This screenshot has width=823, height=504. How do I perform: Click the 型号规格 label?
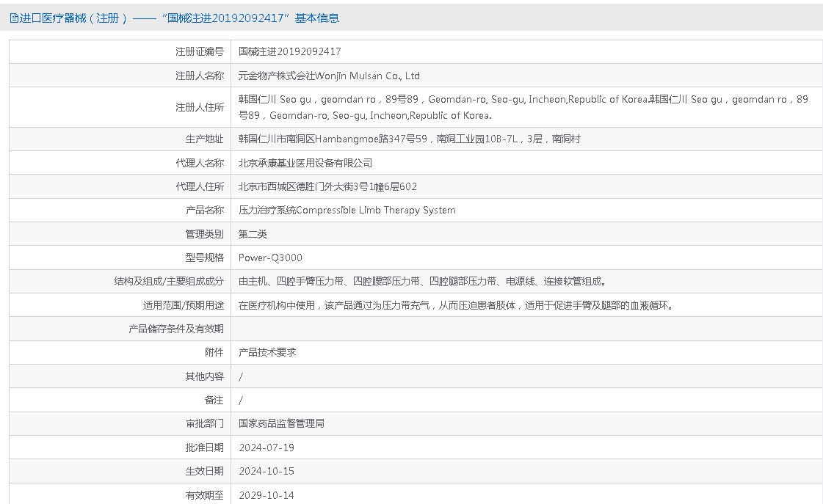[x=204, y=258]
